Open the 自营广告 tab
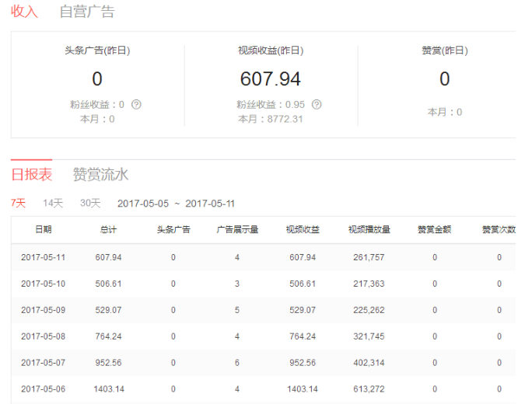Viewport: 532px width, 404px height. click(x=86, y=12)
